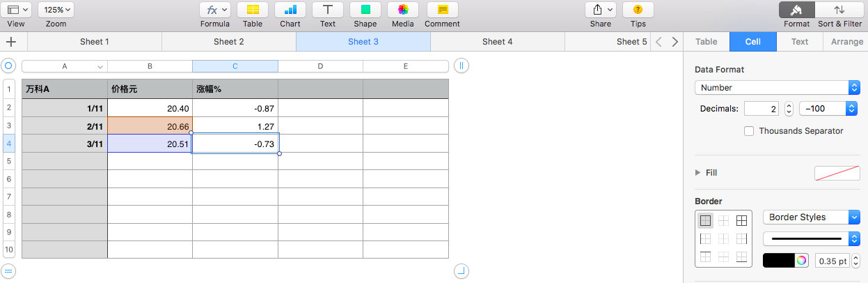Select cell containing -0.87
868x283 pixels.
235,108
